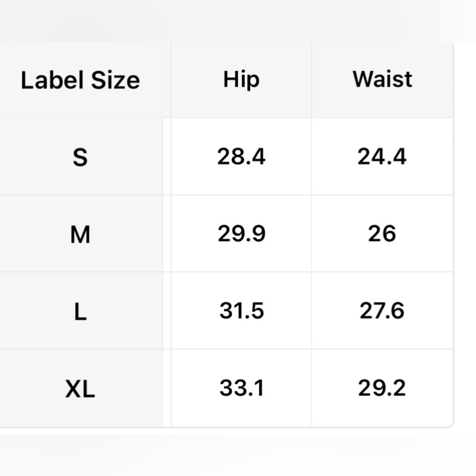
Task: Click the Waist column header
Action: point(382,79)
